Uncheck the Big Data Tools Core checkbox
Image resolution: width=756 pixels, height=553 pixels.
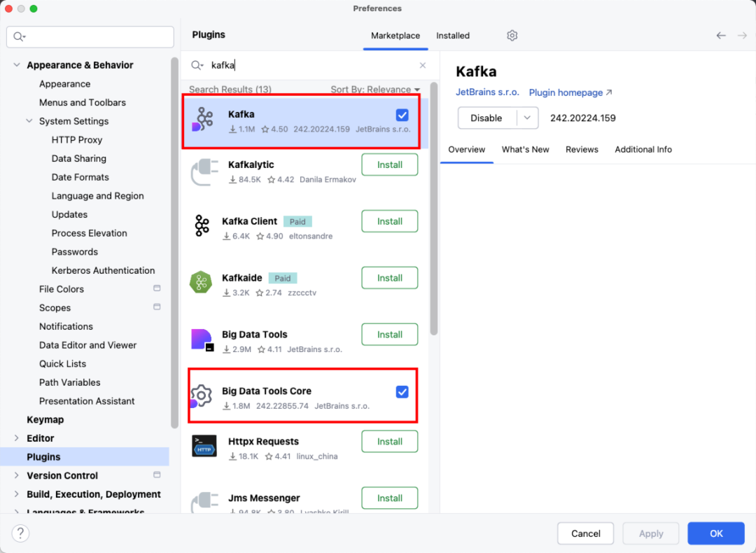[x=402, y=392]
